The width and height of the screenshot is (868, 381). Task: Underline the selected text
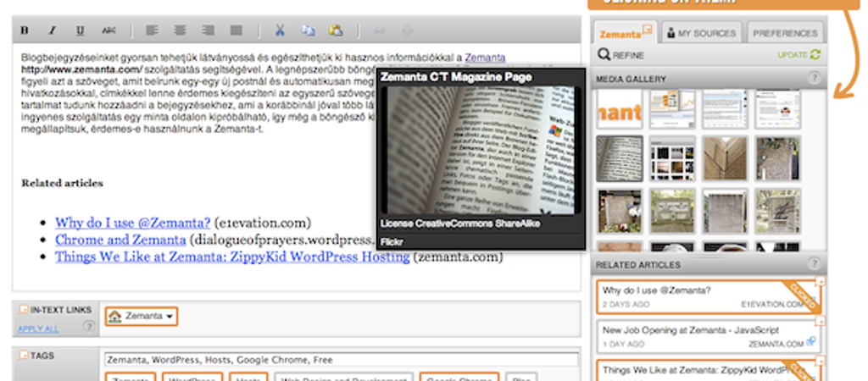[80, 31]
